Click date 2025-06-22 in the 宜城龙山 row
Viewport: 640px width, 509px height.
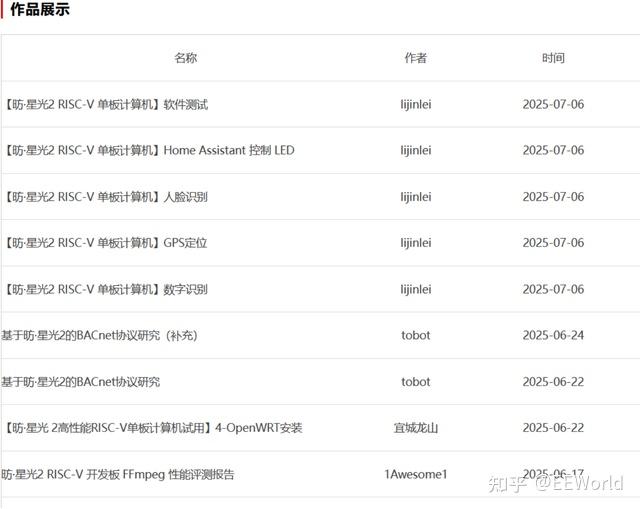pyautogui.click(x=553, y=428)
